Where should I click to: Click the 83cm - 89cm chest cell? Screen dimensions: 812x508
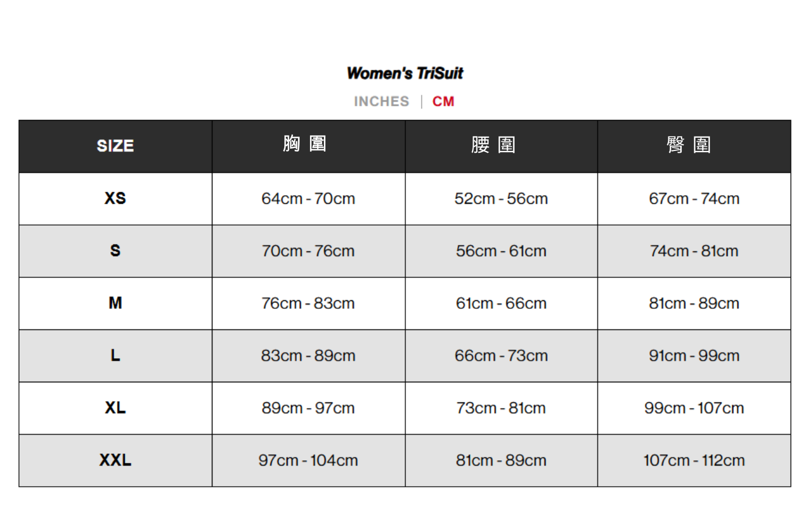coord(308,356)
